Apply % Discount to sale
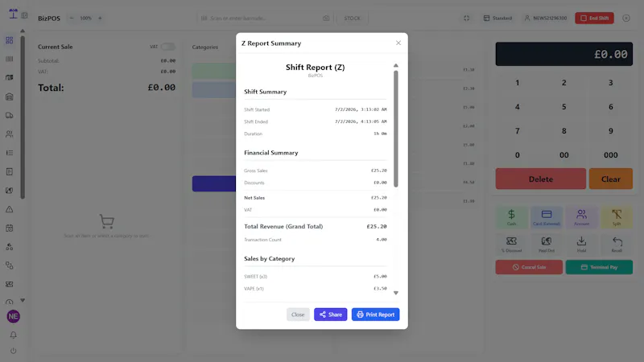Viewport: 644px width, 362px height. coord(511,245)
